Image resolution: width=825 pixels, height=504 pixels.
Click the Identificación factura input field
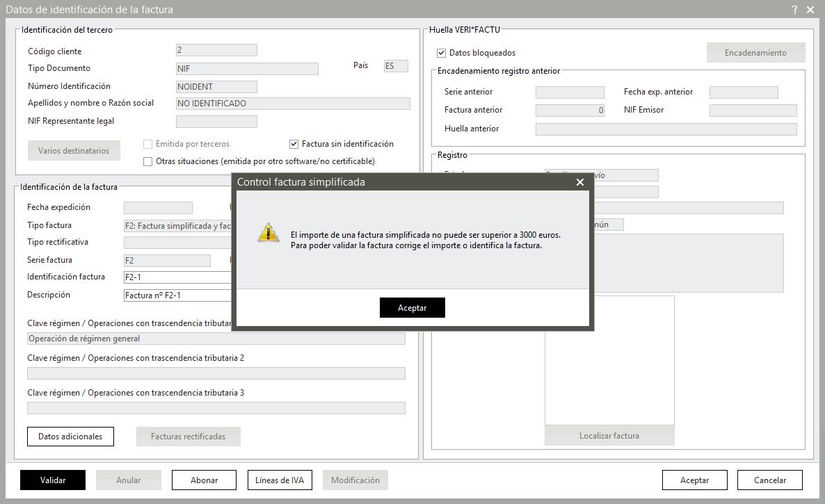click(x=177, y=277)
